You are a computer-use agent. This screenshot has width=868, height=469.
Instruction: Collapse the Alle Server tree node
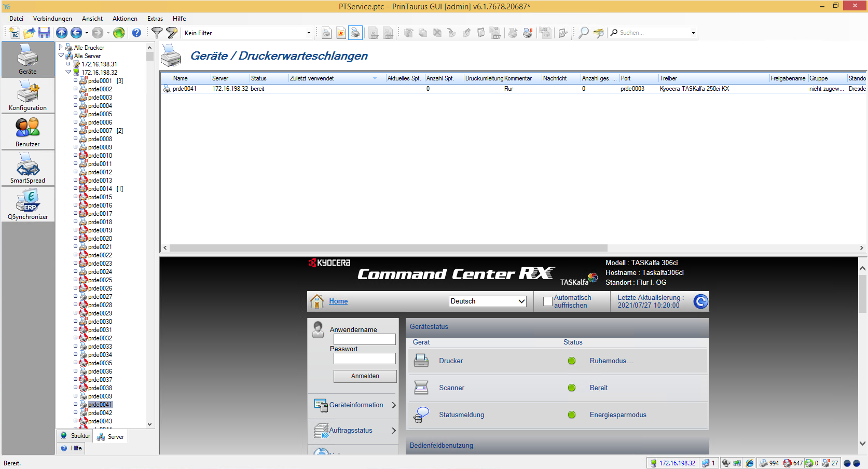(x=61, y=56)
